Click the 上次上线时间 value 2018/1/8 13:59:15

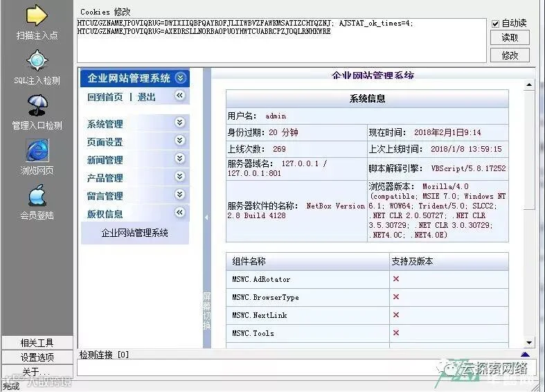(467, 149)
